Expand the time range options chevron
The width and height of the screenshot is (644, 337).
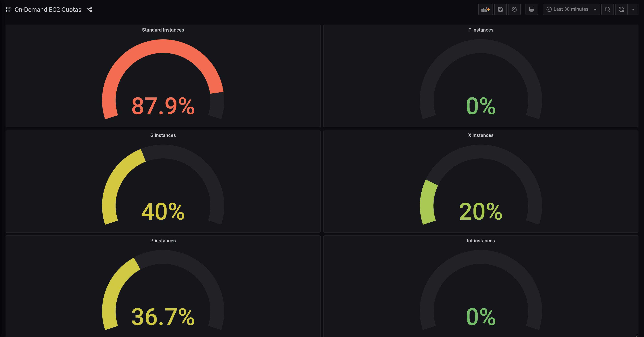click(x=594, y=9)
